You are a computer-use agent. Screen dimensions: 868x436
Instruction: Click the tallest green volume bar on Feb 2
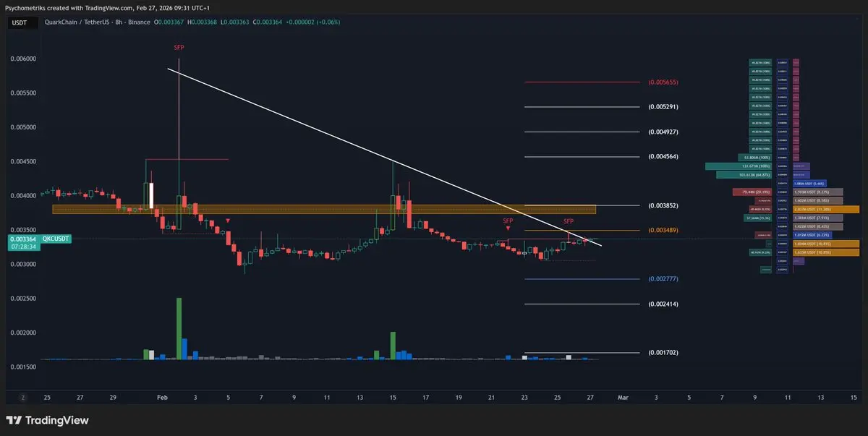(179, 328)
